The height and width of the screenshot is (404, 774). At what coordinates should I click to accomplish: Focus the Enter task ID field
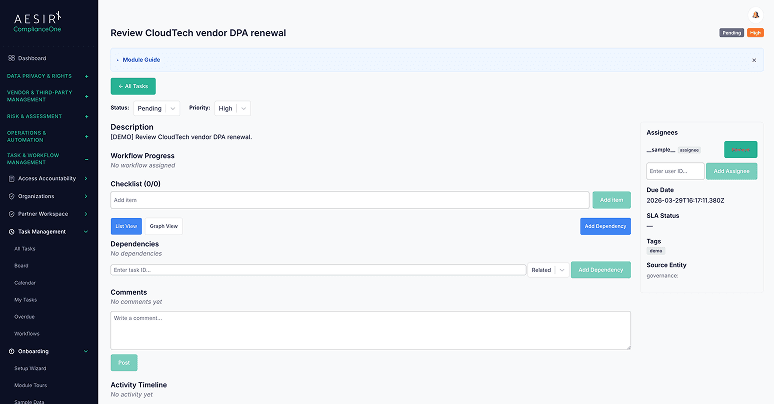(x=318, y=270)
